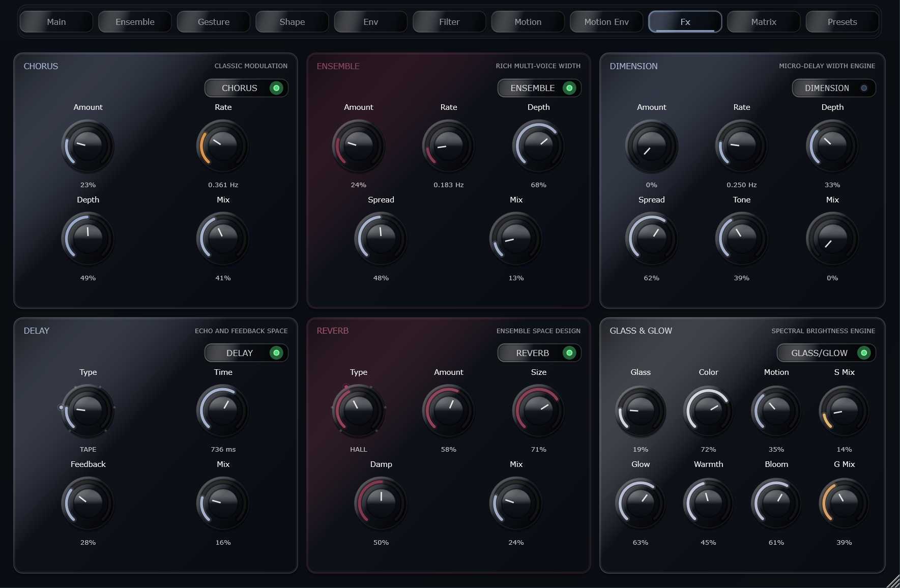Open the Ensemble tab
Image resolution: width=900 pixels, height=588 pixels.
coord(135,22)
